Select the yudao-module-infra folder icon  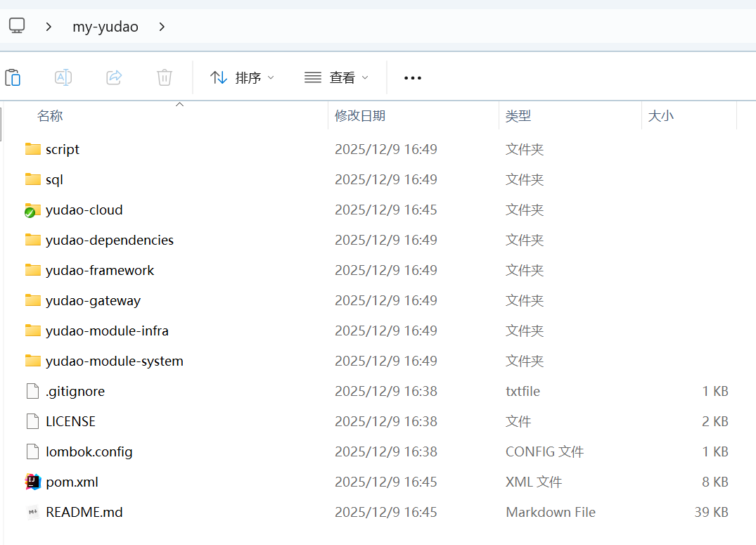tap(33, 331)
